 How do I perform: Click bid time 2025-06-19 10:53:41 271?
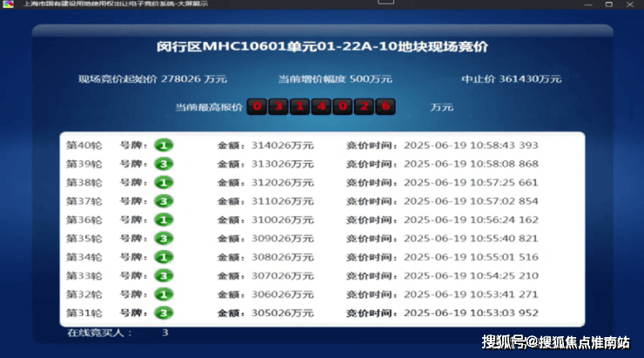coord(471,294)
